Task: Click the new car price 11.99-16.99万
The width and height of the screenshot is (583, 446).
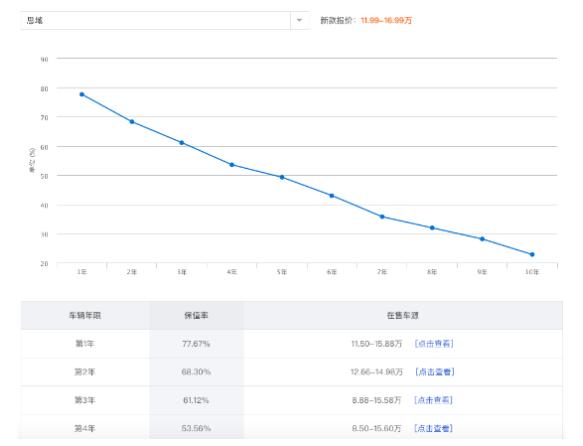Action: click(386, 20)
